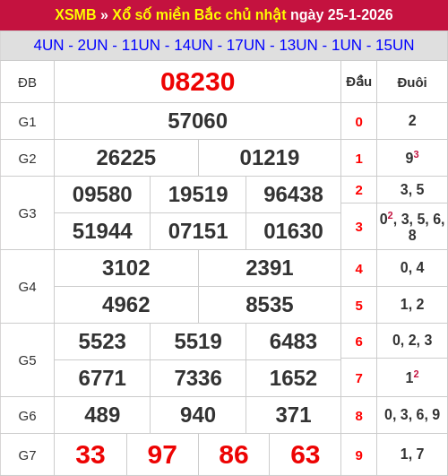Select the G5 number 6771
This screenshot has height=476, width=448.
click(x=102, y=378)
